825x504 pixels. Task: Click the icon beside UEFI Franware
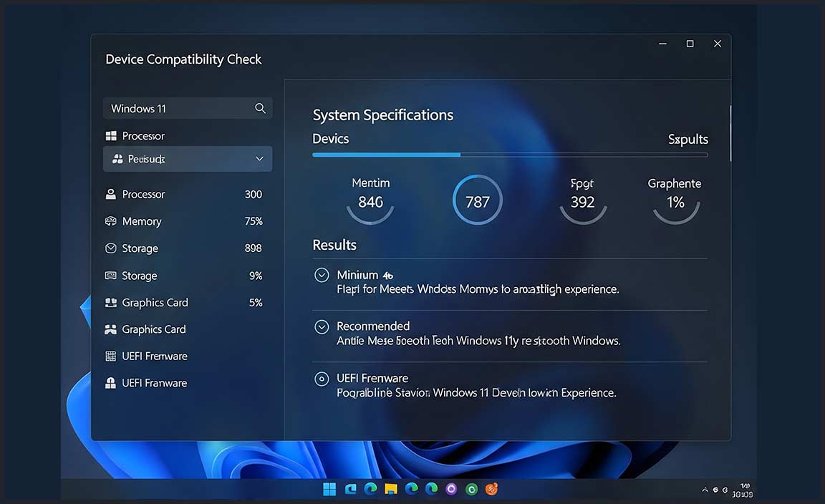110,383
